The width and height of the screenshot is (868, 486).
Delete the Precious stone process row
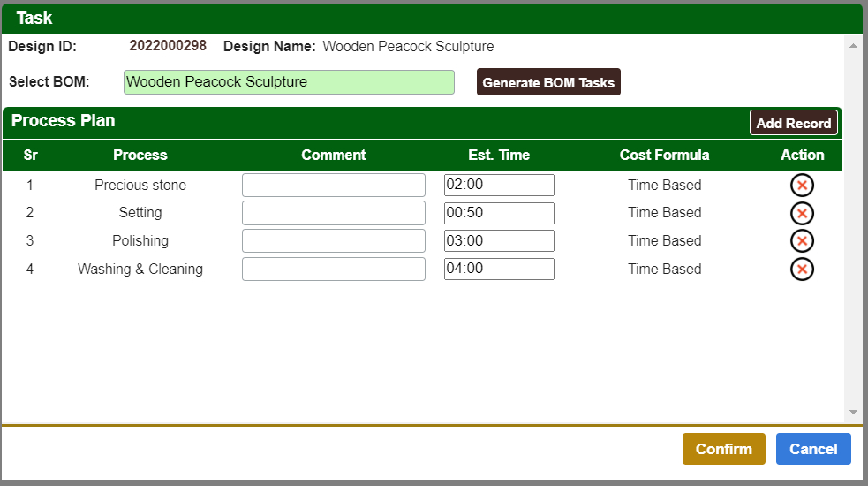click(802, 185)
